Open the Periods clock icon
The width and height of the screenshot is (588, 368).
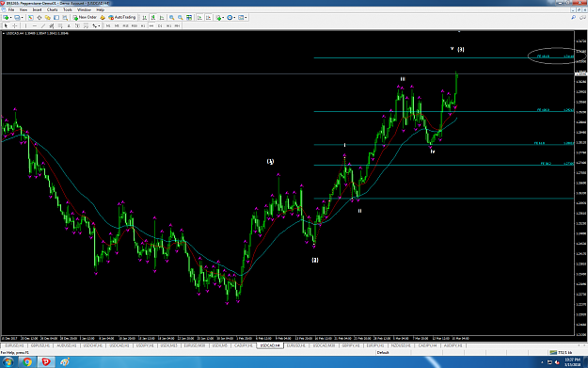coord(230,17)
